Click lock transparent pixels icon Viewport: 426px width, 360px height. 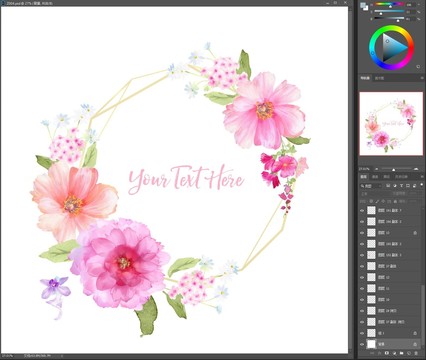point(371,201)
